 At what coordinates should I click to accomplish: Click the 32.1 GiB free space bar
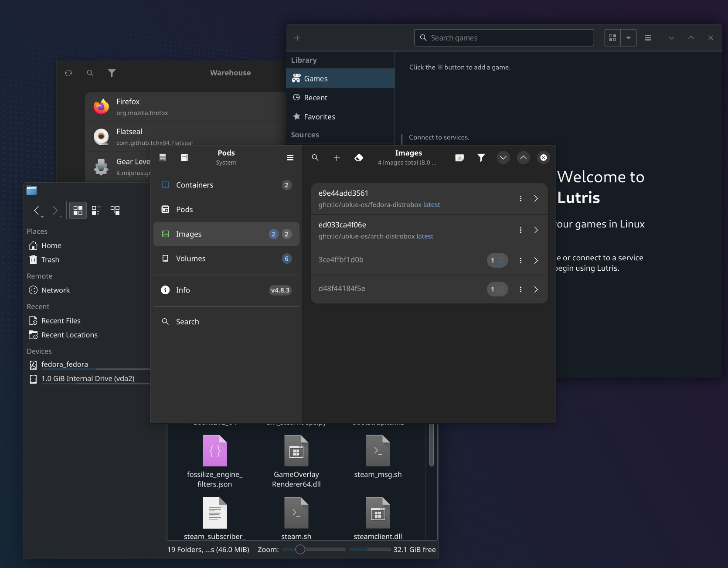[371, 550]
